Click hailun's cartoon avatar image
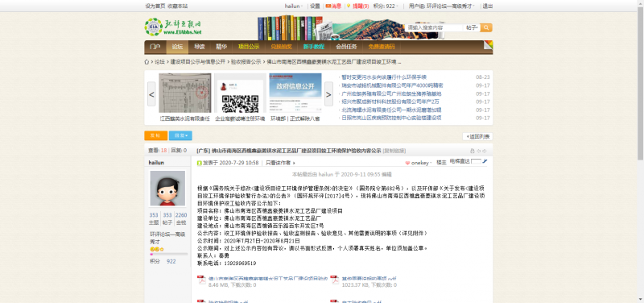Screen dimensions: 644x303 coord(167,189)
